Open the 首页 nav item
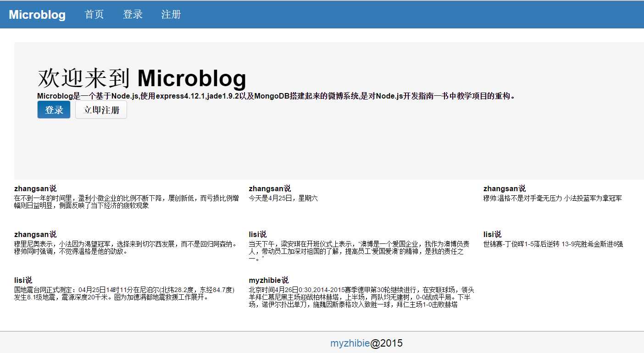The width and height of the screenshot is (644, 353). tap(94, 15)
